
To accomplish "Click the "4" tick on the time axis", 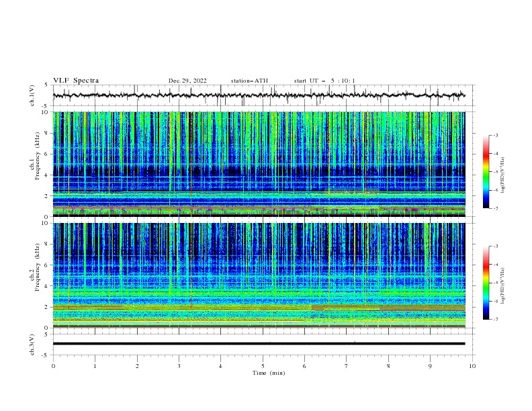I will point(220,366).
